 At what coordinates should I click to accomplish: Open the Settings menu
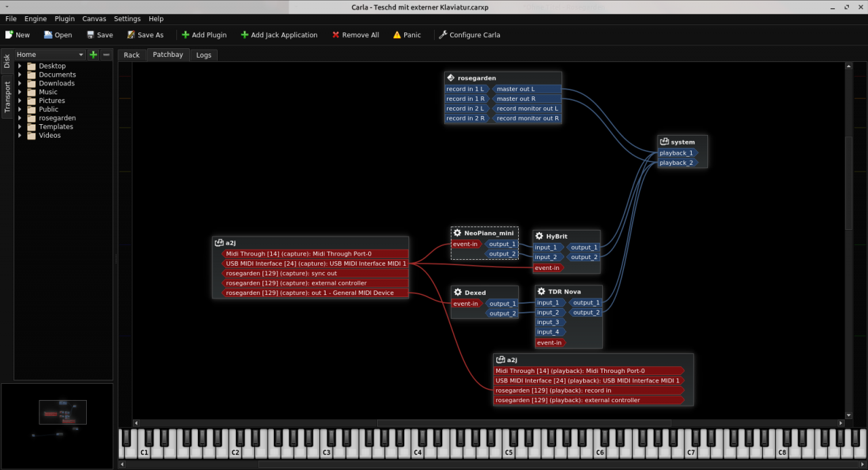(127, 19)
